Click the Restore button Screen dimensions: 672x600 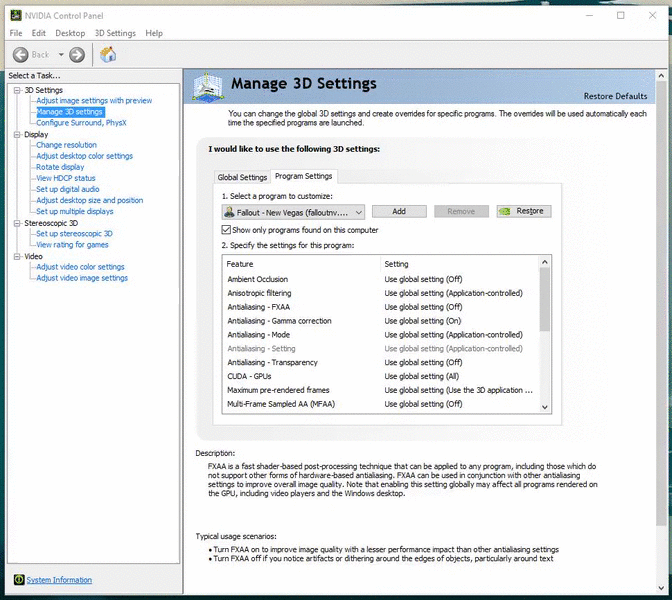coord(524,211)
